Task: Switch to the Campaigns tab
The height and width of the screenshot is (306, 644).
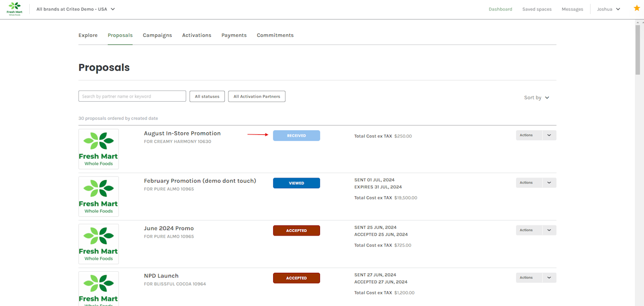Action: tap(157, 35)
